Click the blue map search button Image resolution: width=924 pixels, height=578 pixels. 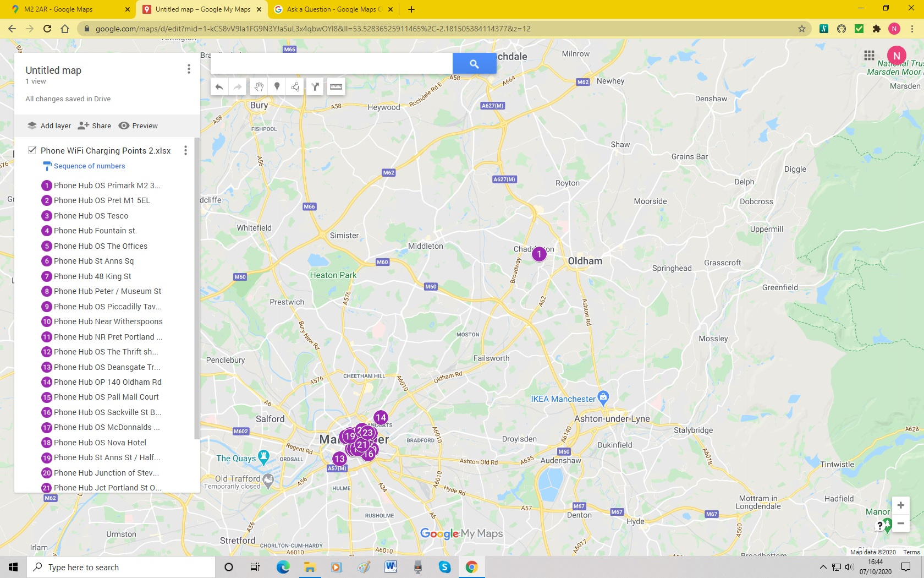pyautogui.click(x=474, y=64)
